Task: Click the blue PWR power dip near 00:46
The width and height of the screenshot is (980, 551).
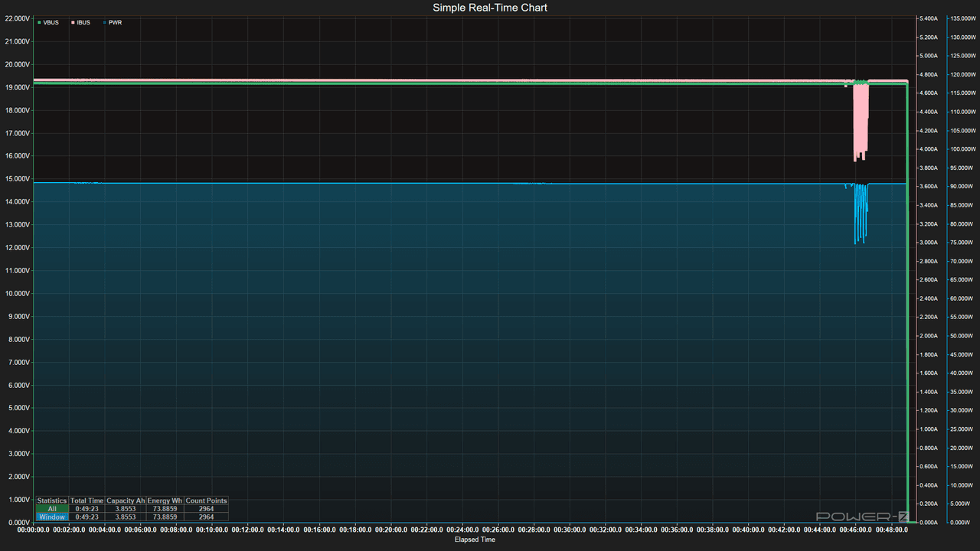Action: (861, 214)
